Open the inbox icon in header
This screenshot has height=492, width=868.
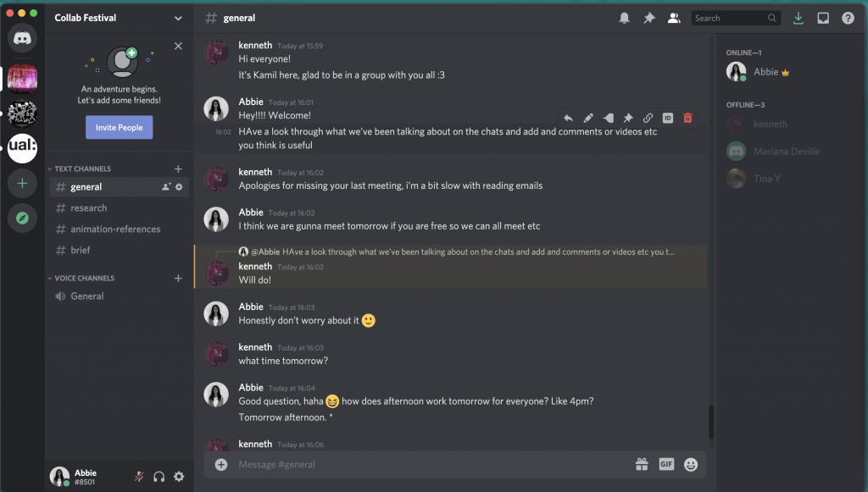pos(822,18)
